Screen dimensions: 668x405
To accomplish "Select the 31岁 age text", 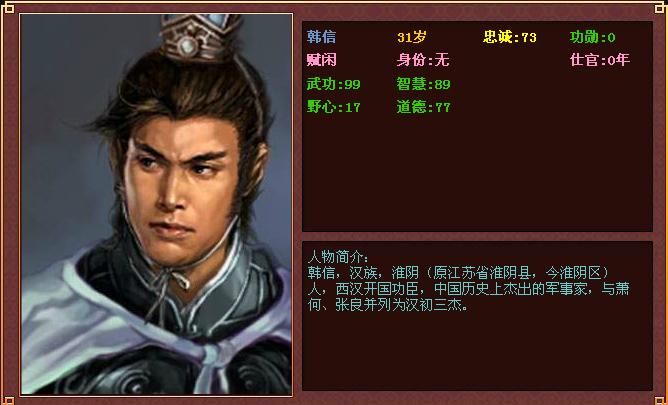I will 411,37.
